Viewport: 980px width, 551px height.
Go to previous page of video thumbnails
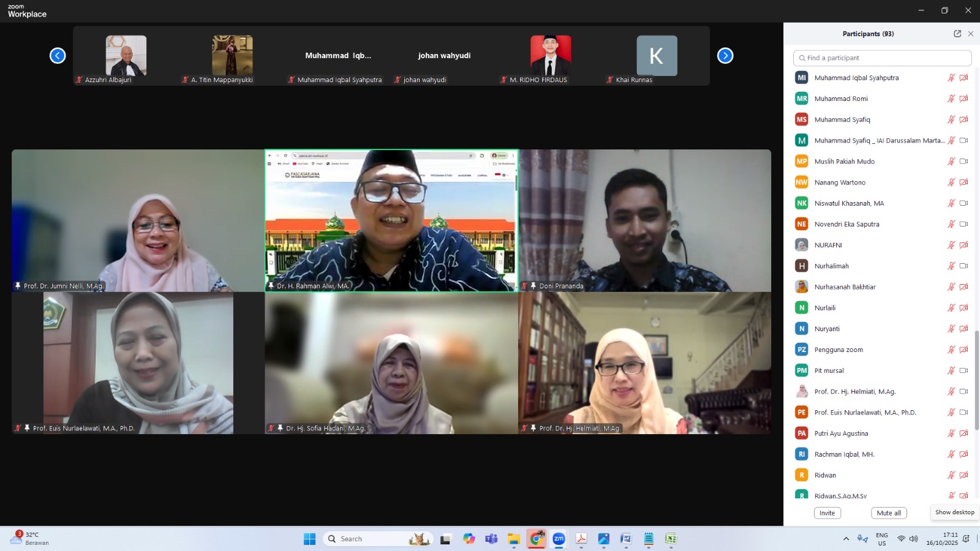pos(58,56)
